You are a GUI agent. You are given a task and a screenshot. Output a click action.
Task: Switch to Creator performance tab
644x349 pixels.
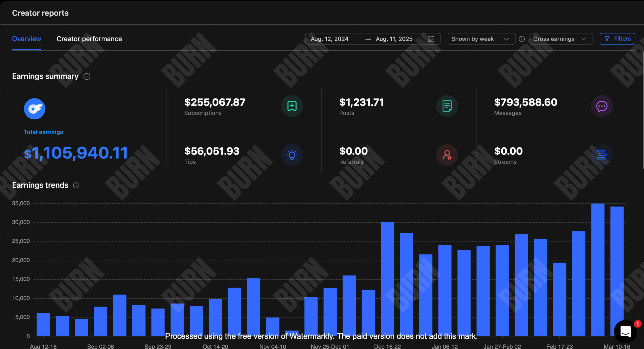tap(89, 39)
